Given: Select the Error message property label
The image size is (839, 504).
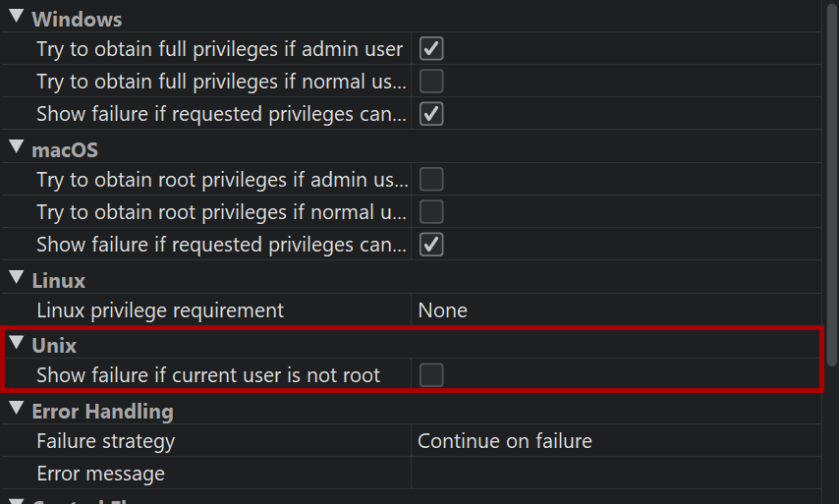Looking at the screenshot, I should [x=100, y=474].
